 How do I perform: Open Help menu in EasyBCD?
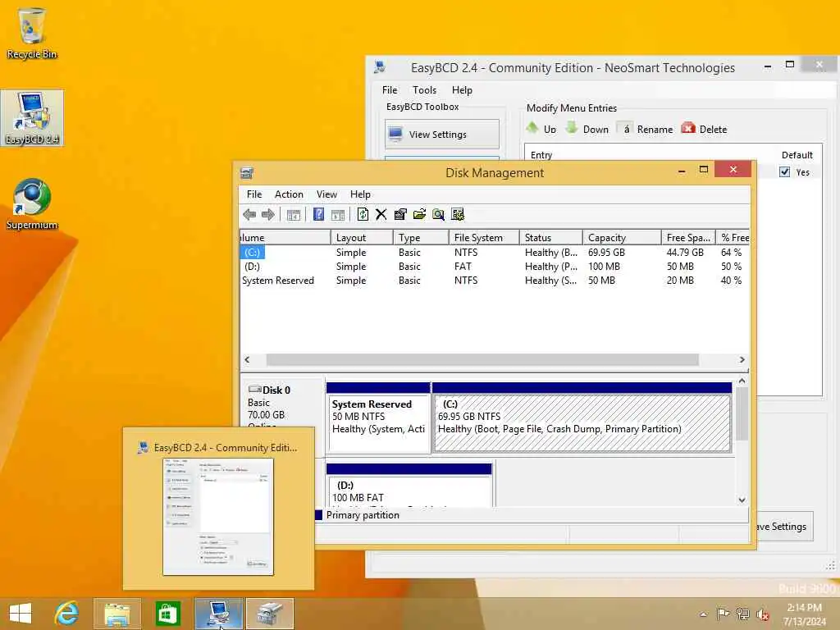point(462,90)
